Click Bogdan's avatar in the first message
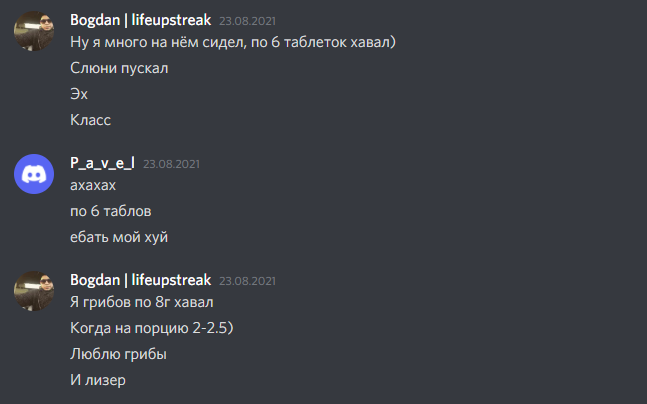The height and width of the screenshot is (404, 647). [34, 31]
